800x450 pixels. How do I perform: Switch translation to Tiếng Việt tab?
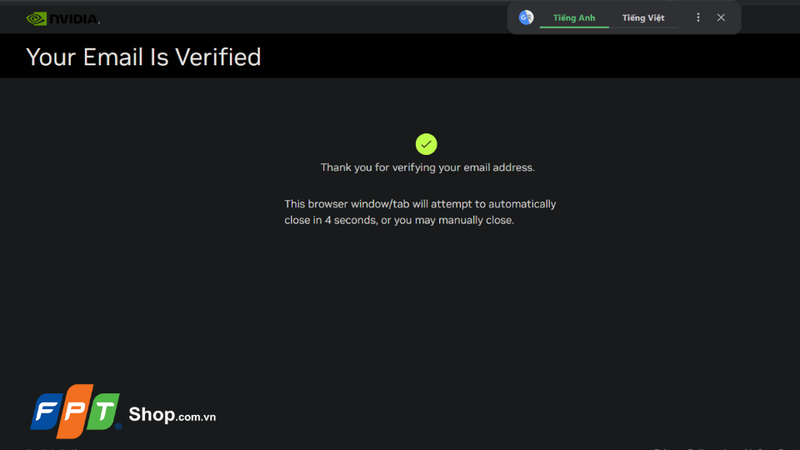click(643, 18)
